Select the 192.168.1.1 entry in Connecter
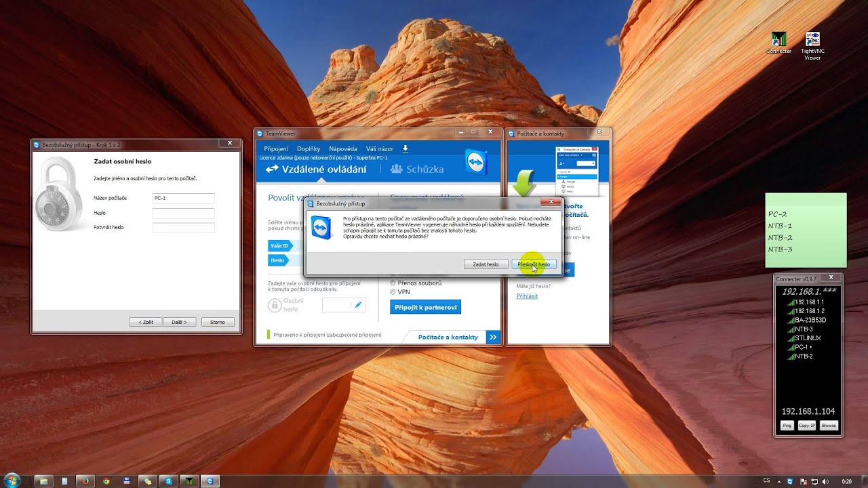This screenshot has height=488, width=868. pos(806,302)
